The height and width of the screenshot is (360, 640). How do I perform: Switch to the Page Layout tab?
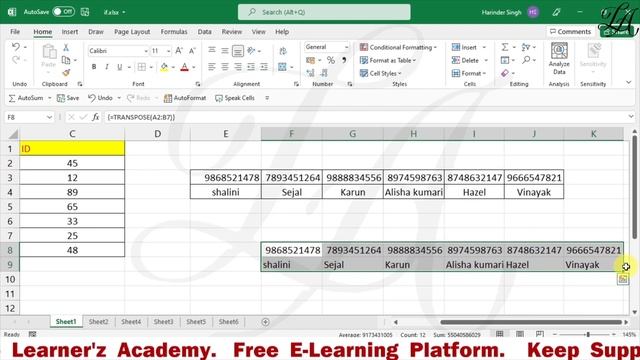coord(132,31)
